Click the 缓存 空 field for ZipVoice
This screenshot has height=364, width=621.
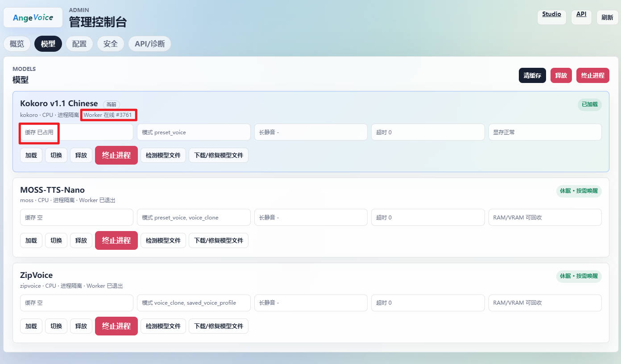coord(77,302)
